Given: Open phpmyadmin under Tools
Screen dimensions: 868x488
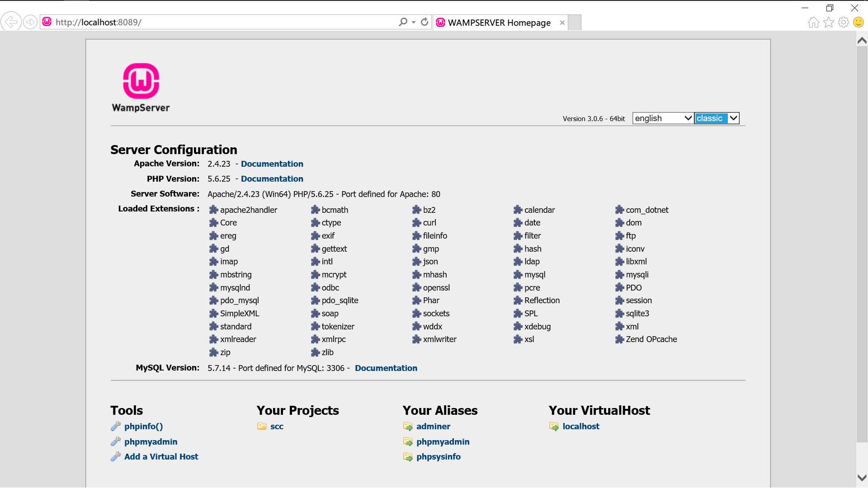Looking at the screenshot, I should 151,441.
